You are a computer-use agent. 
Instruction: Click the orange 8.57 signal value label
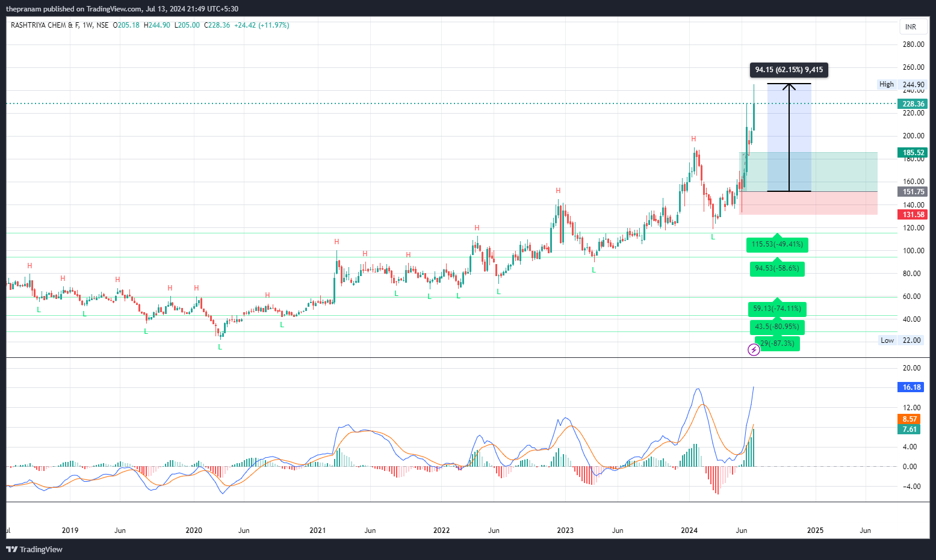pyautogui.click(x=910, y=419)
